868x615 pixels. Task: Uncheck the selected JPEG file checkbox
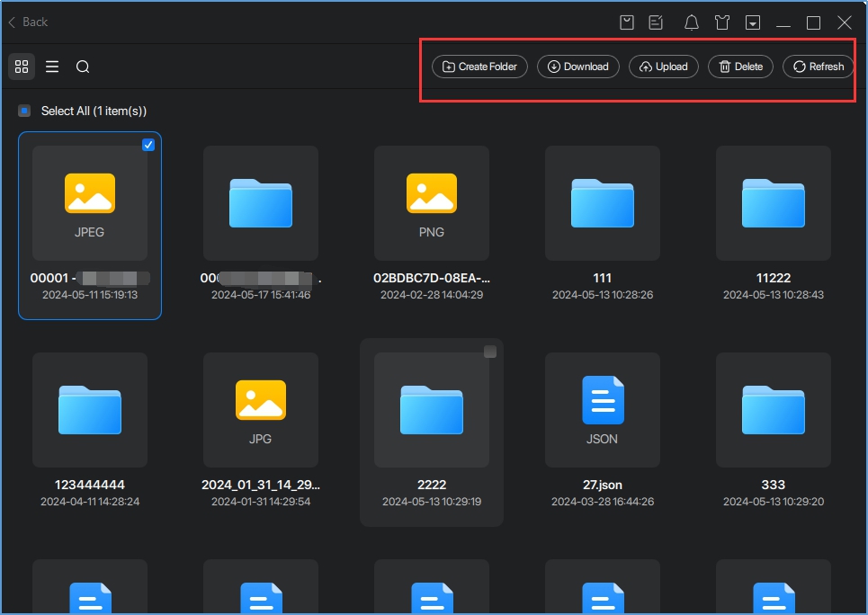pos(148,145)
